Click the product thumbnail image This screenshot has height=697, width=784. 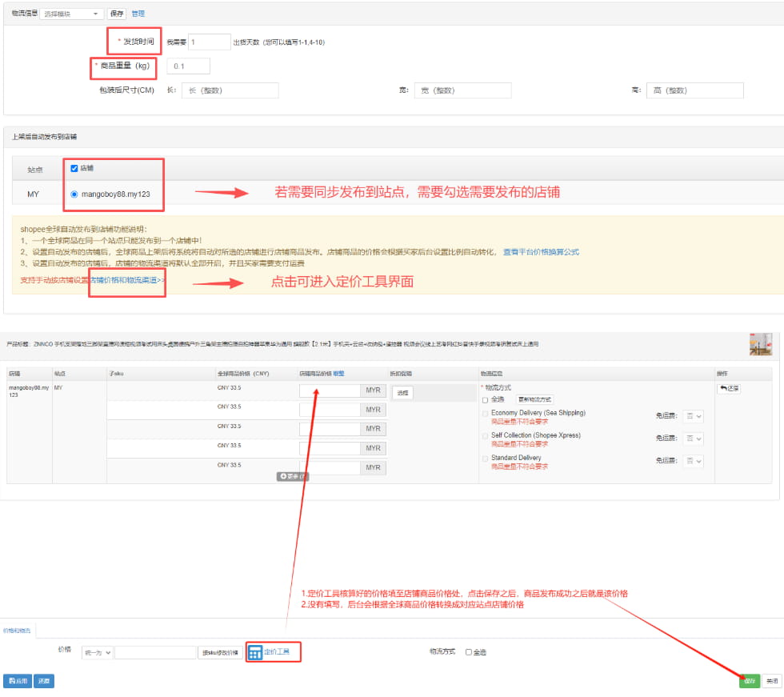pyautogui.click(x=760, y=344)
